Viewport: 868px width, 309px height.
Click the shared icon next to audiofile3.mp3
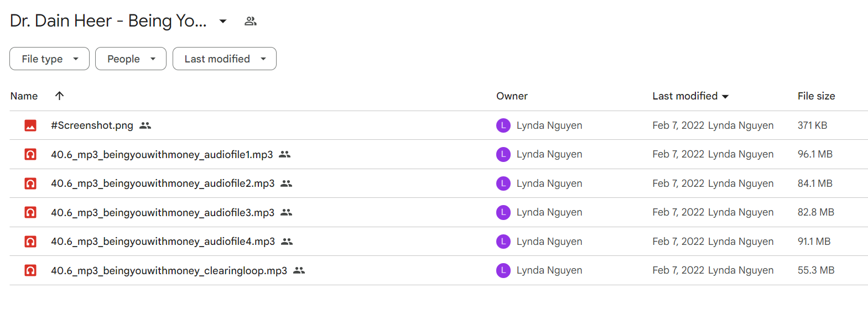click(x=286, y=212)
